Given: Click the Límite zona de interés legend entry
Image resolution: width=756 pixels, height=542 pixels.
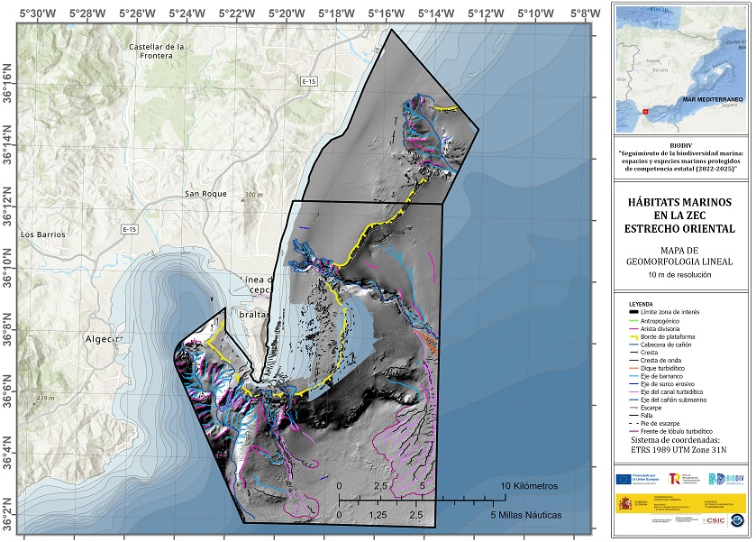Looking at the screenshot, I should click(664, 312).
